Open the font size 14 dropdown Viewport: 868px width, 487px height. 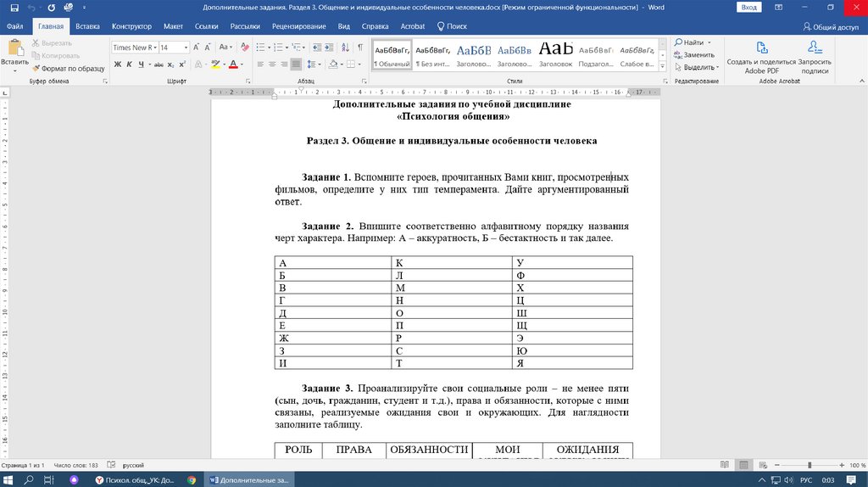(187, 48)
